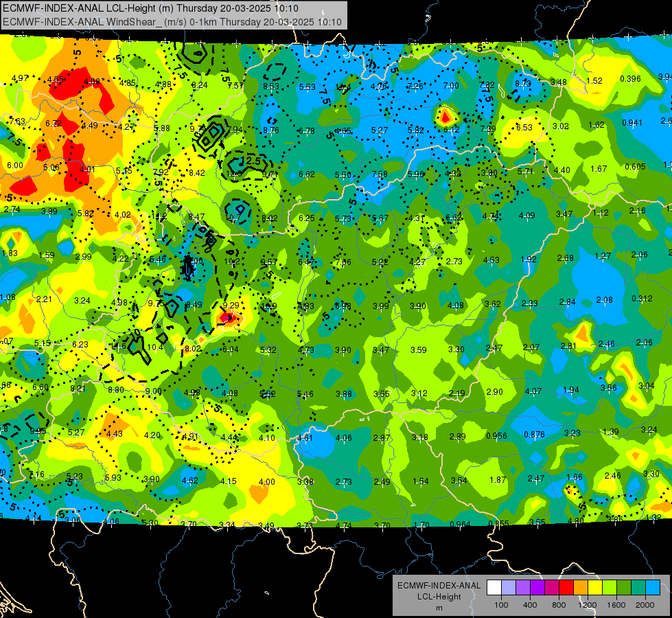This screenshot has width=672, height=618.
Task: Click the wind shear value 8.24
Action: pos(199,85)
